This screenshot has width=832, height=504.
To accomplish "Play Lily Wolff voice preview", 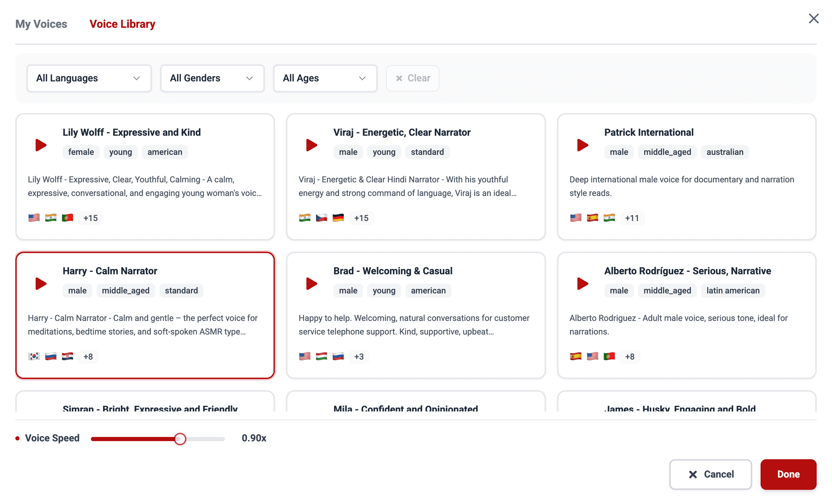I will [x=41, y=145].
